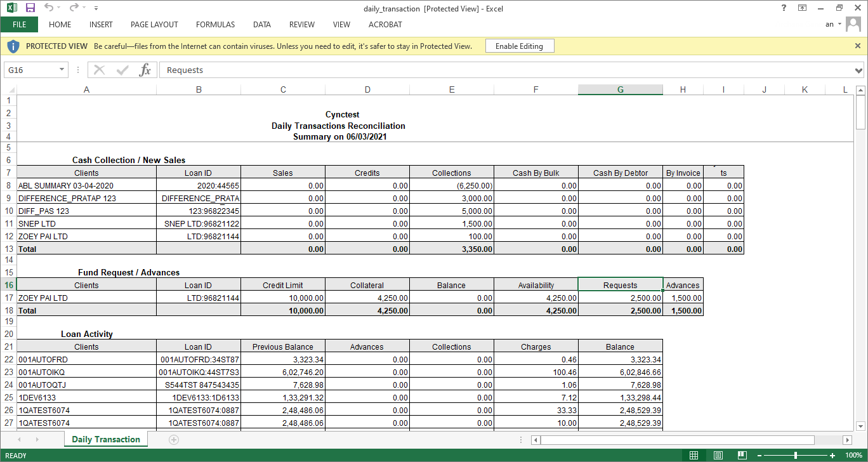Select the Daily Transaction sheet tab
This screenshot has height=462, width=868.
point(106,439)
